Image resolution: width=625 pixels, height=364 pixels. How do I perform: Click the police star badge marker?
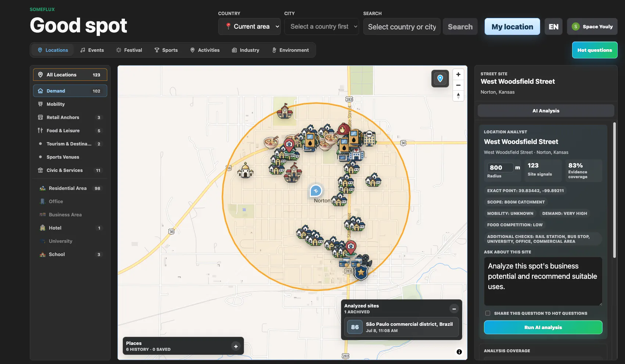pos(361,273)
